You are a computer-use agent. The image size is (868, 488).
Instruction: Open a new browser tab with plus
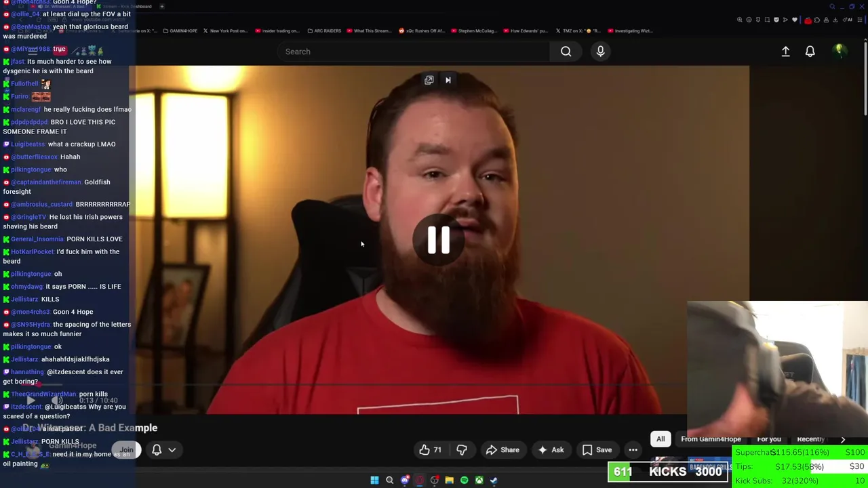(x=161, y=6)
